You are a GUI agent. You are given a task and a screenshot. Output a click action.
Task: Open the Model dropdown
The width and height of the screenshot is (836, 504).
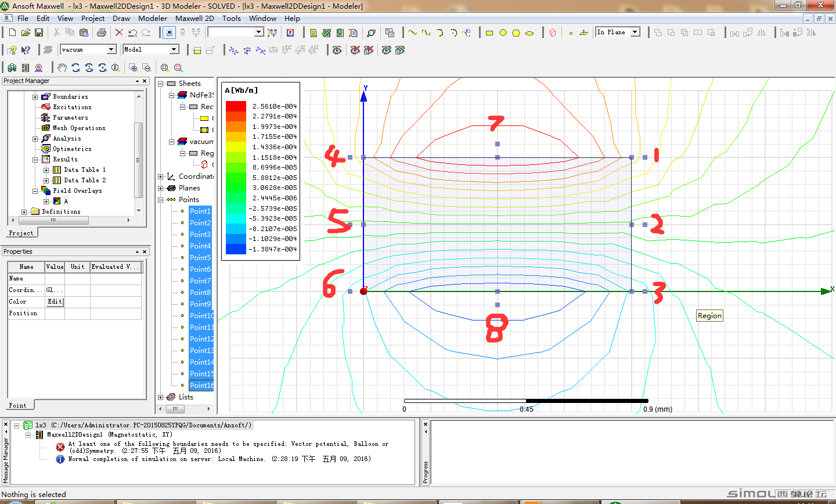tap(174, 50)
